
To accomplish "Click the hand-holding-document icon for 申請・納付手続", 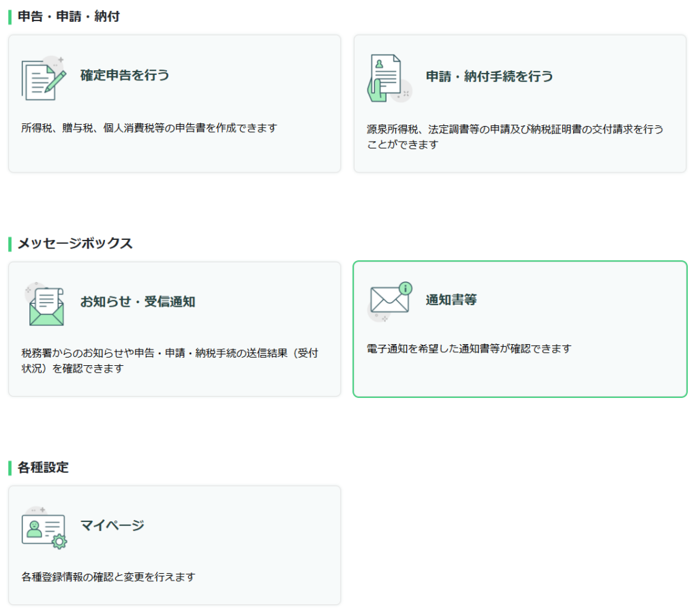I will [x=389, y=79].
